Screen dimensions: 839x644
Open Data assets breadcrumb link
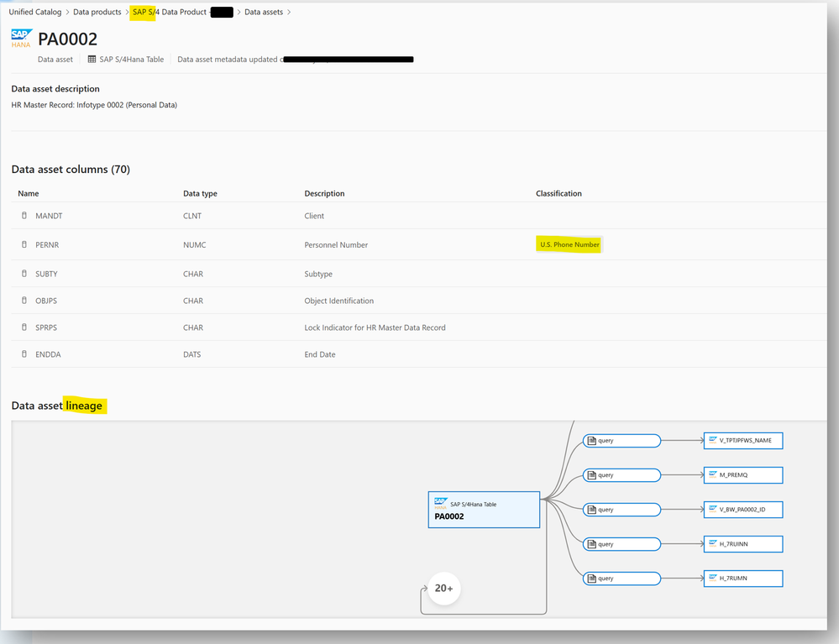(263, 12)
